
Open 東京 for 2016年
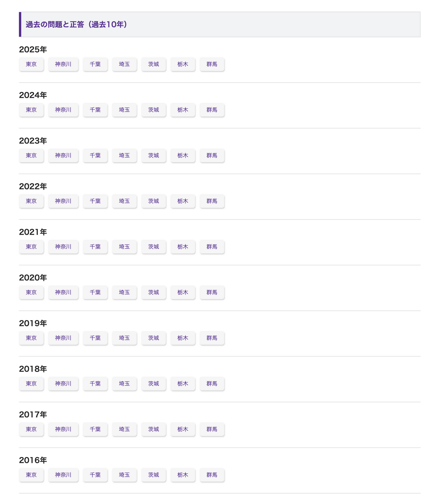coord(31,475)
